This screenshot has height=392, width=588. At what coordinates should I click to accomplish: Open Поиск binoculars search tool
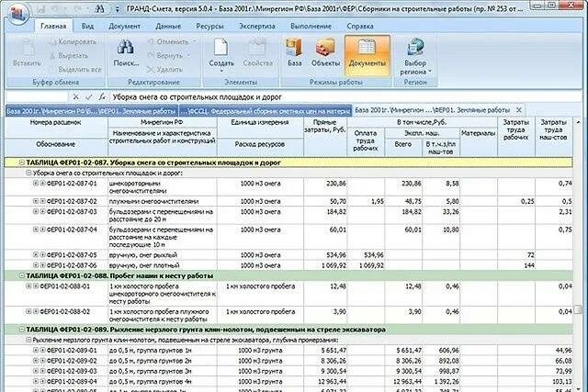tap(126, 53)
